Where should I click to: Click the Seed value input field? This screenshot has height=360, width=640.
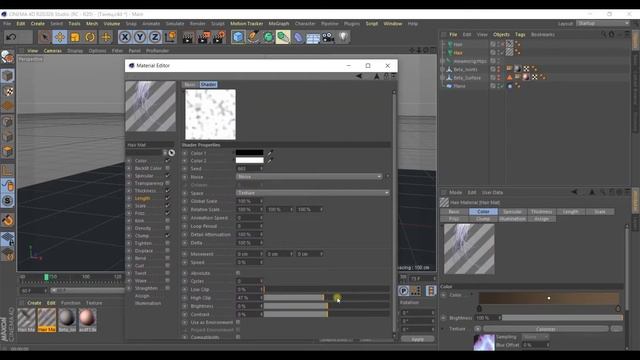pos(249,169)
